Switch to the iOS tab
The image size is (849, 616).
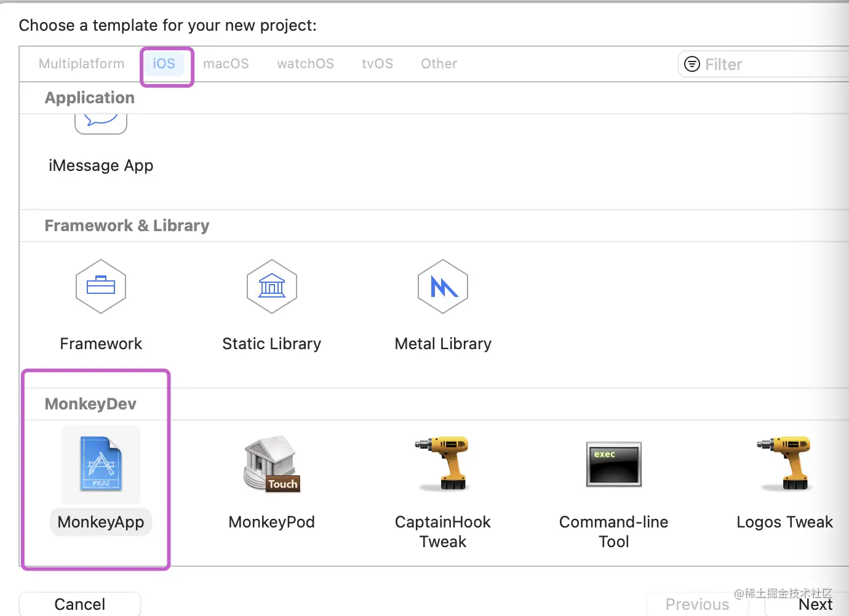click(164, 64)
